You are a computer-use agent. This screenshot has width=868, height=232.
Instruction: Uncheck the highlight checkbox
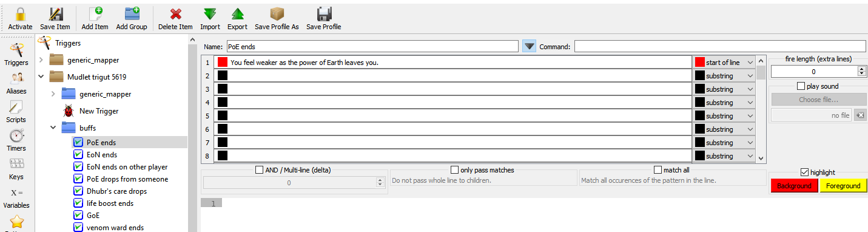(805, 172)
